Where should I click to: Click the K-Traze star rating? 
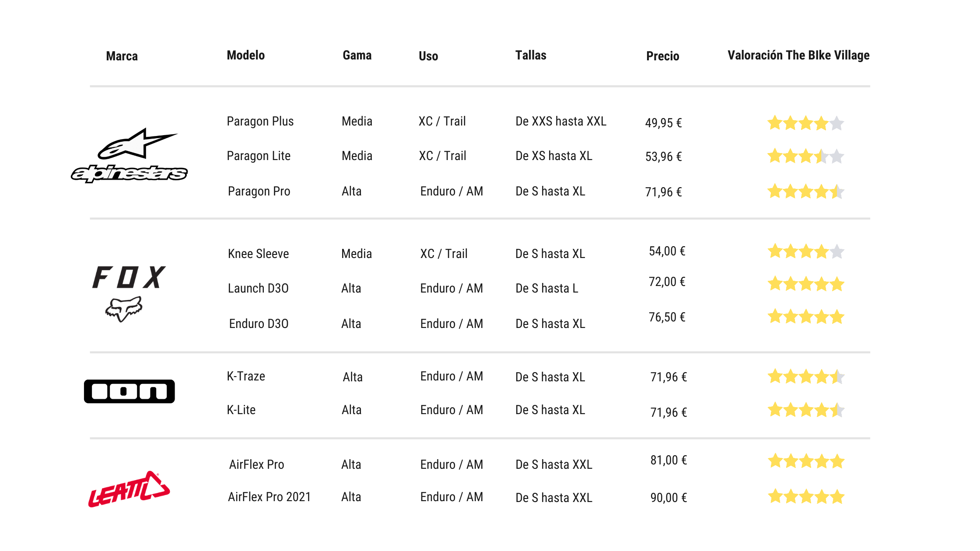[x=805, y=377]
